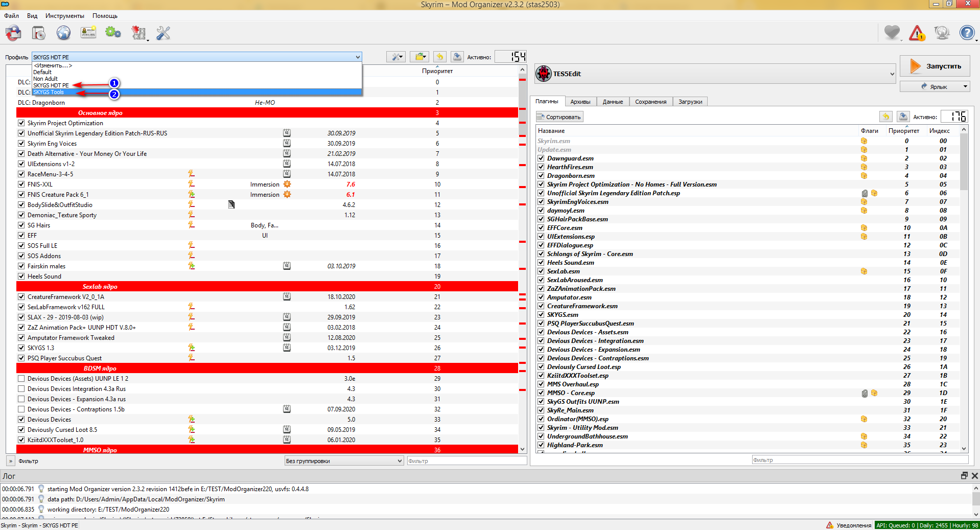Image resolution: width=980 pixels, height=530 pixels.
Task: Open the Profiles ID card icon
Action: coord(88,33)
